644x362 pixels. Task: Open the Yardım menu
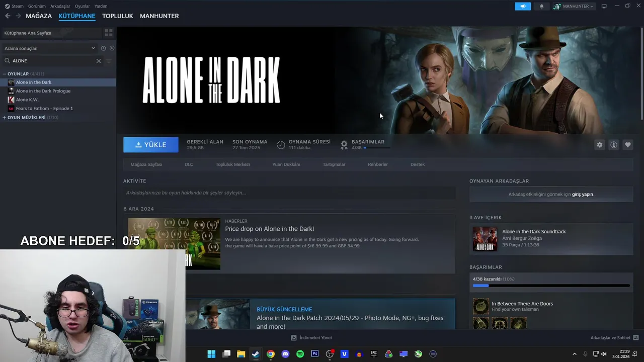(101, 6)
